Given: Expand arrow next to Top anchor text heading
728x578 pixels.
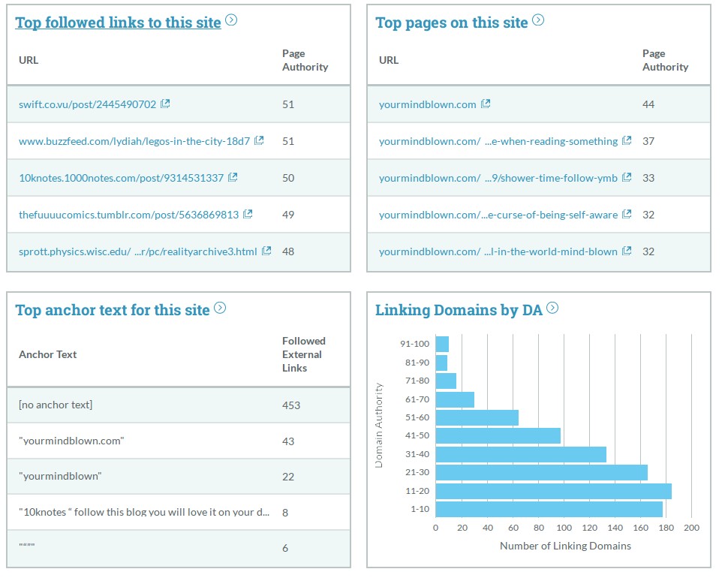Looking at the screenshot, I should (220, 308).
